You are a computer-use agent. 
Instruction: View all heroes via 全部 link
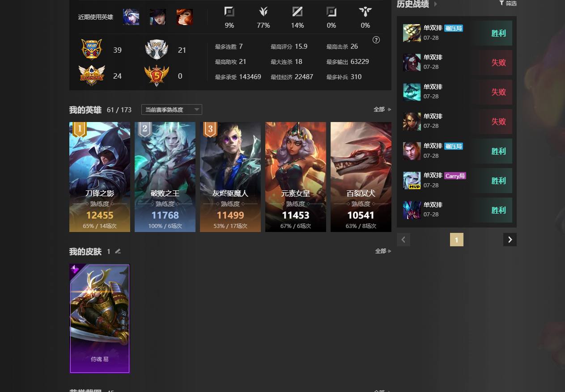click(x=382, y=109)
